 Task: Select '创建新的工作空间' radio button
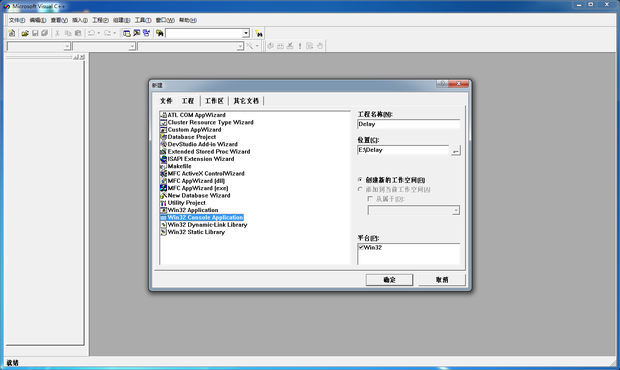(360, 180)
